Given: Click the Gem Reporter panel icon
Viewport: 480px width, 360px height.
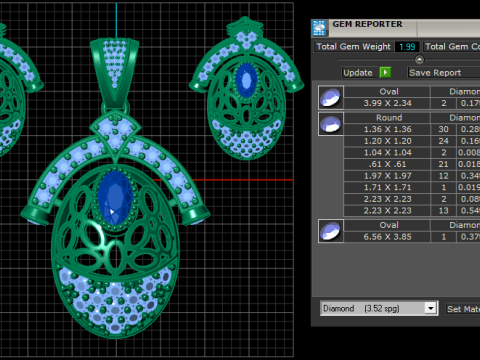Looking at the screenshot, I should click(320, 28).
